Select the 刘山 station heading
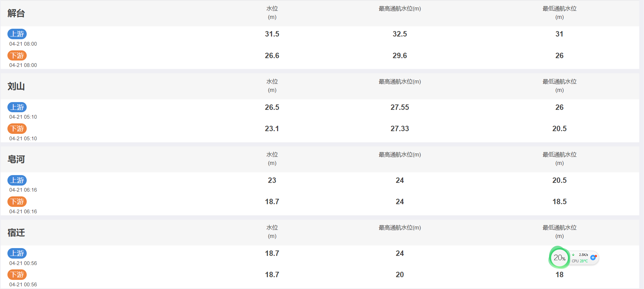The width and height of the screenshot is (644, 289). pyautogui.click(x=16, y=86)
